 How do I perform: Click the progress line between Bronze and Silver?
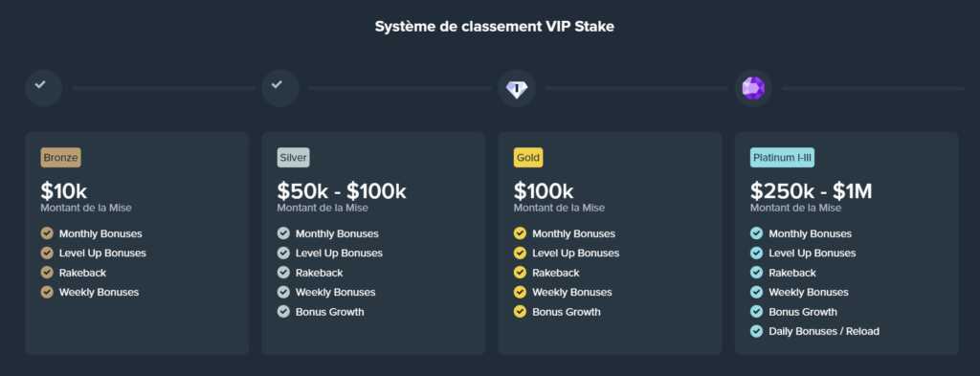[164, 89]
